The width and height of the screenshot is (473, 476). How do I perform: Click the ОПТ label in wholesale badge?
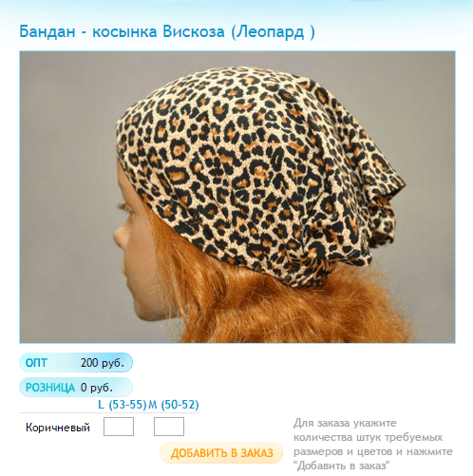coord(36,363)
